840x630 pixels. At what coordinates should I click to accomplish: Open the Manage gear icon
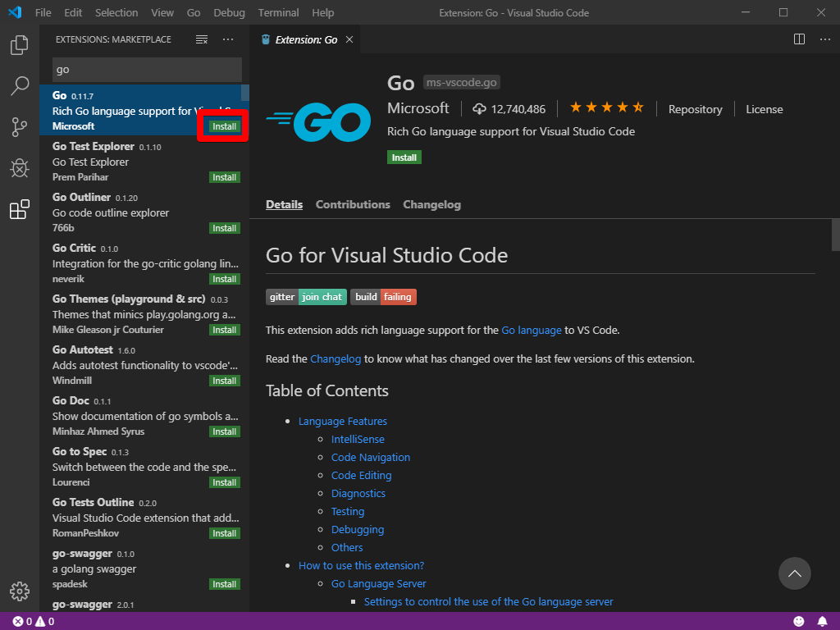click(x=20, y=591)
